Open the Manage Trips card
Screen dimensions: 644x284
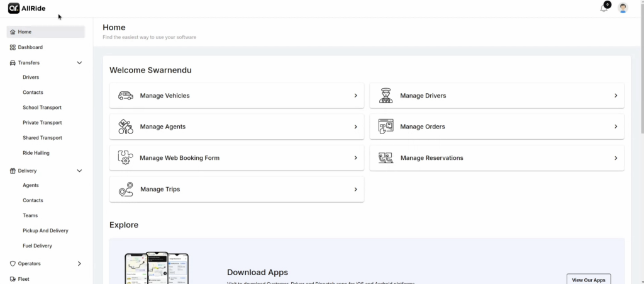pyautogui.click(x=236, y=190)
